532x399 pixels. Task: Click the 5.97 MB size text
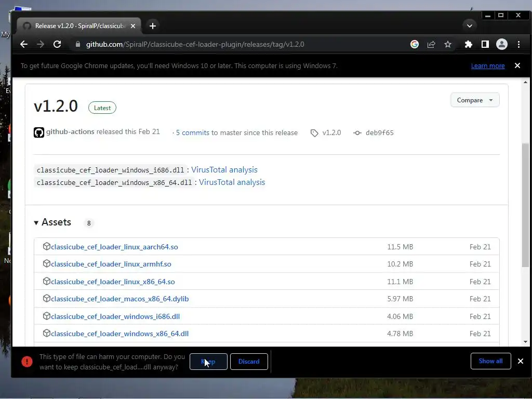point(400,299)
